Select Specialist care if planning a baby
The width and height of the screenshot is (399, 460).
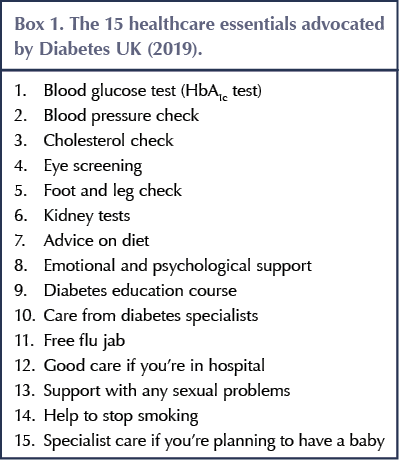pyautogui.click(x=214, y=441)
